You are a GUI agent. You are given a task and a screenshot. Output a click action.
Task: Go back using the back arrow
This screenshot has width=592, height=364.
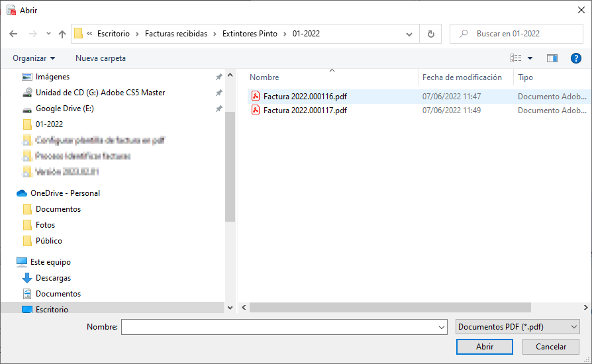coord(13,34)
